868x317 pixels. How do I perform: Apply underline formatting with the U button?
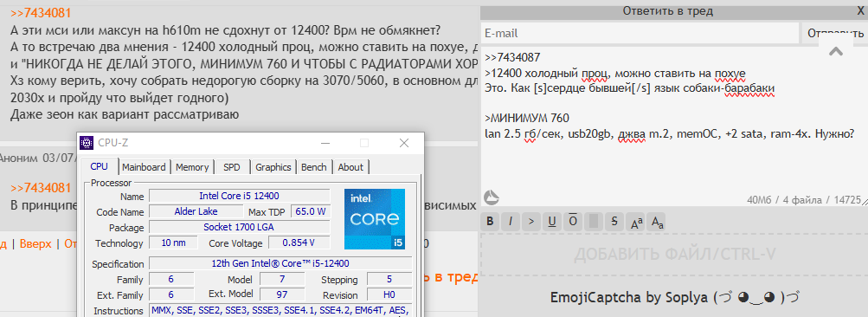pyautogui.click(x=552, y=222)
